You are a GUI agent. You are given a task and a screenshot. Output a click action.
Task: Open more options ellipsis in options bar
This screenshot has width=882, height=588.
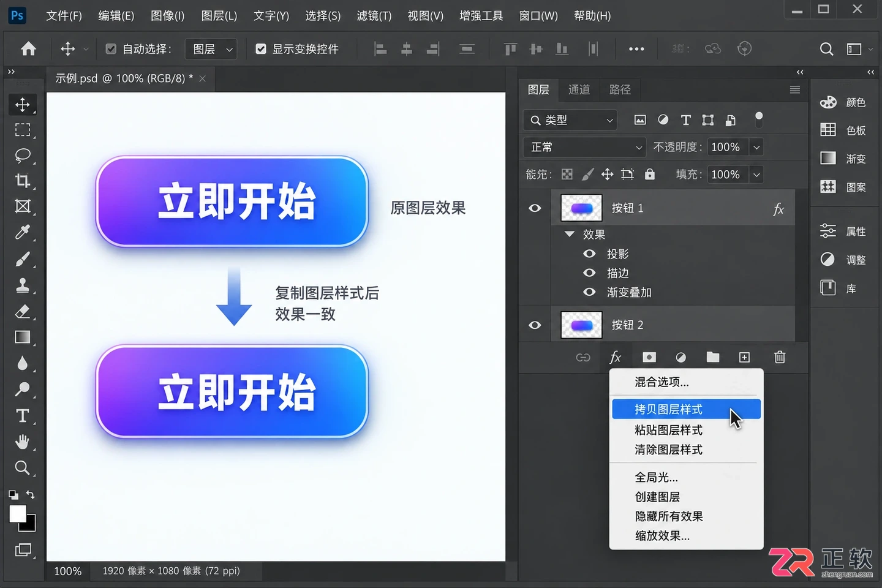636,49
